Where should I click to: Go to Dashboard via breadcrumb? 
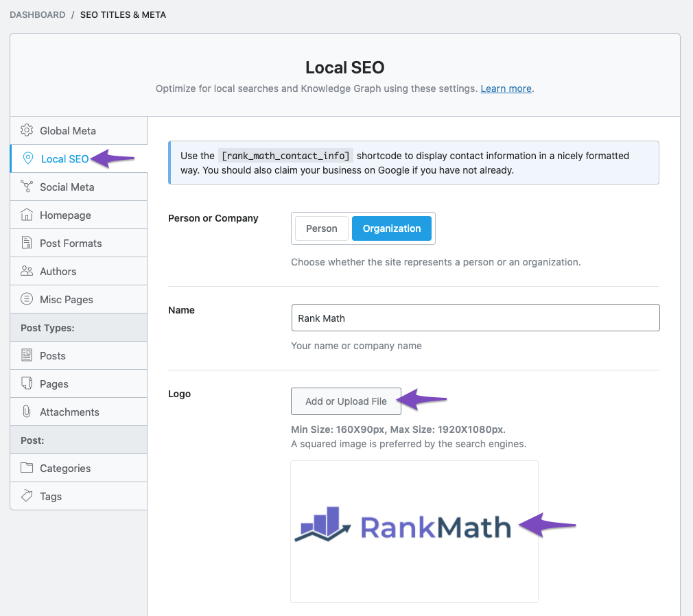pyautogui.click(x=38, y=14)
